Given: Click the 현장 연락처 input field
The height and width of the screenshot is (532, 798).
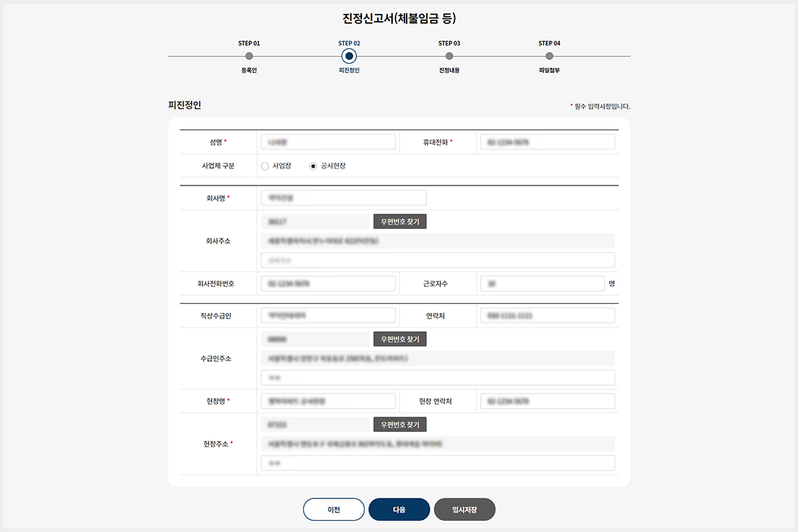Looking at the screenshot, I should tap(547, 401).
